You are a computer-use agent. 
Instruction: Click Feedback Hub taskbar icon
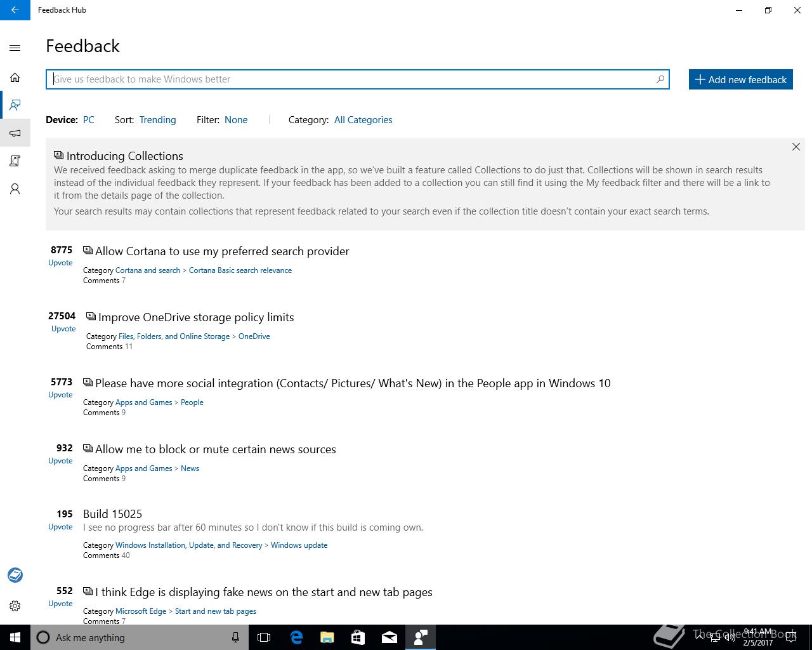click(x=420, y=637)
